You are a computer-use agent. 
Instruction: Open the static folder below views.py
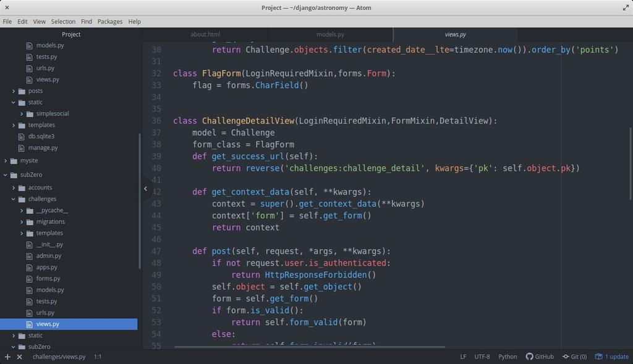click(35, 336)
